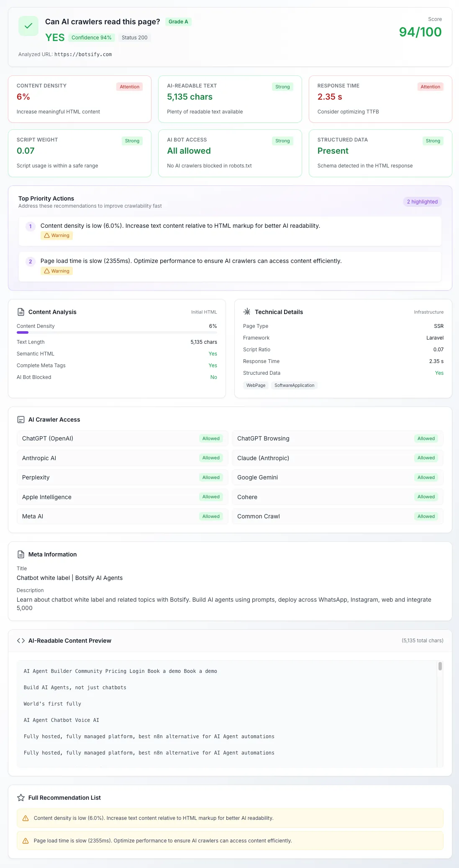This screenshot has height=868, width=459.
Task: Open the Content Density metric card
Action: pos(79,99)
